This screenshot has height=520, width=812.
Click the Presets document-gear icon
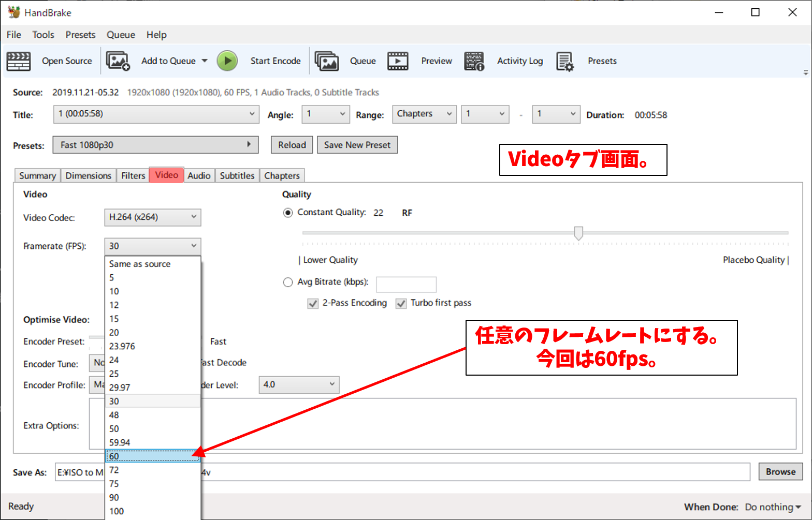point(565,61)
